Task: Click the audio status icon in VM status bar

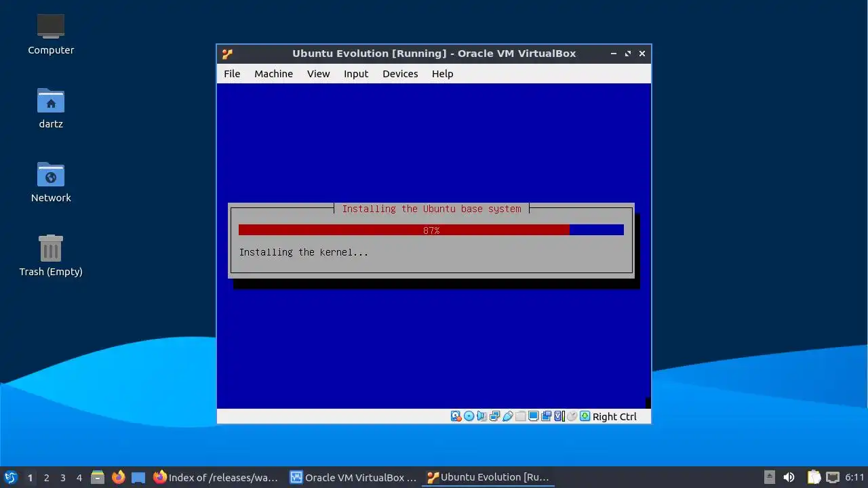Action: 481,416
